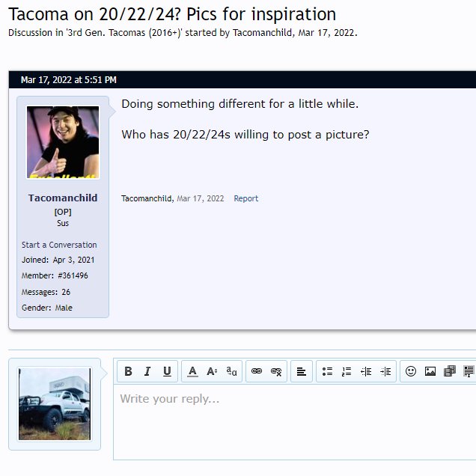Open the Tacomanchild username link in sidebar

click(63, 198)
